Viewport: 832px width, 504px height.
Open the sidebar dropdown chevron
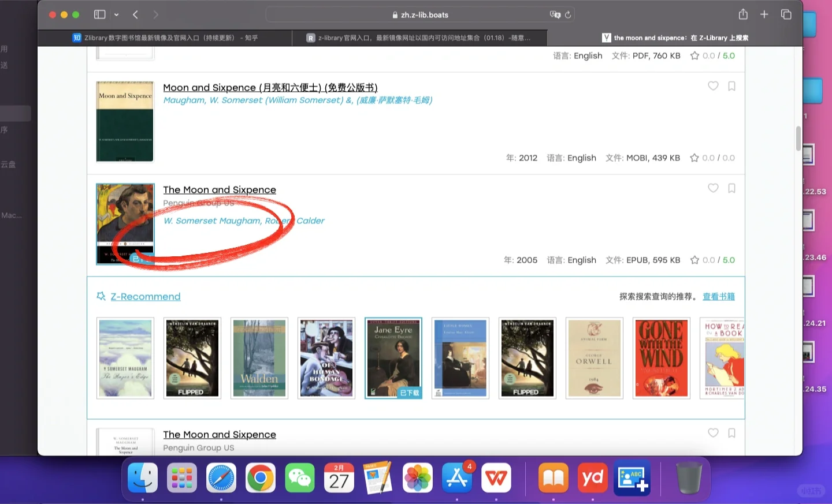click(116, 14)
